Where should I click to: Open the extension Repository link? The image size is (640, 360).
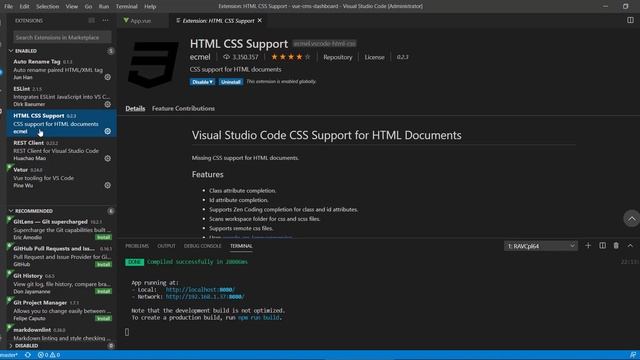coord(338,57)
